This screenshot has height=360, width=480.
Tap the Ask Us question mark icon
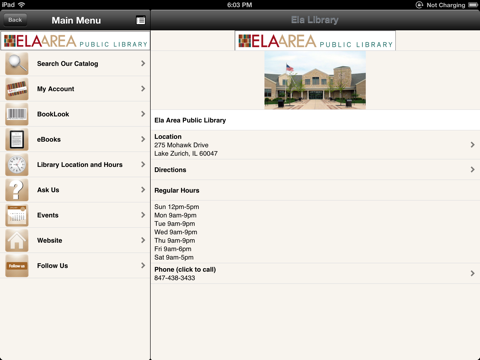click(17, 190)
